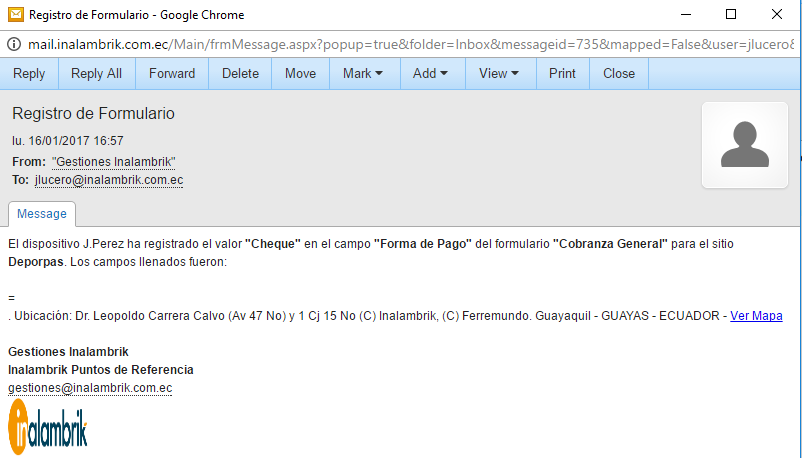Click recipient jlucero@inalambrik.com.ec address
Viewport: 802px width, 458px height.
click(109, 180)
